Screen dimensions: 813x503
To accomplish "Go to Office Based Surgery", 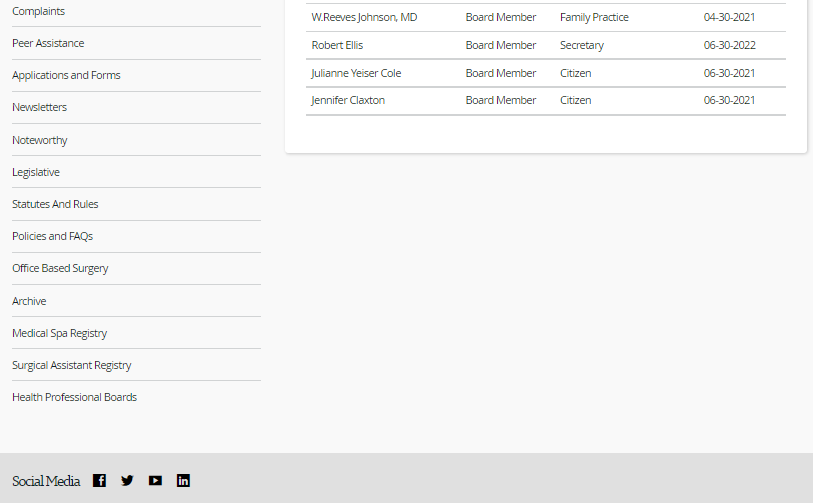I will point(60,269).
